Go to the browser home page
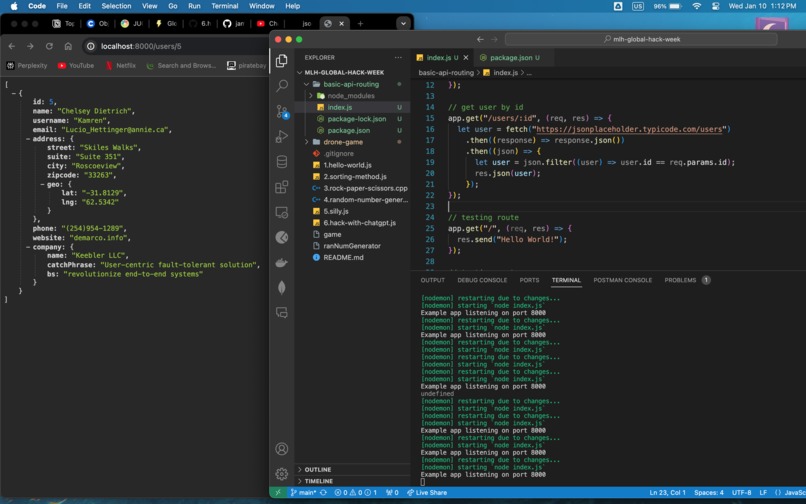 tap(68, 46)
